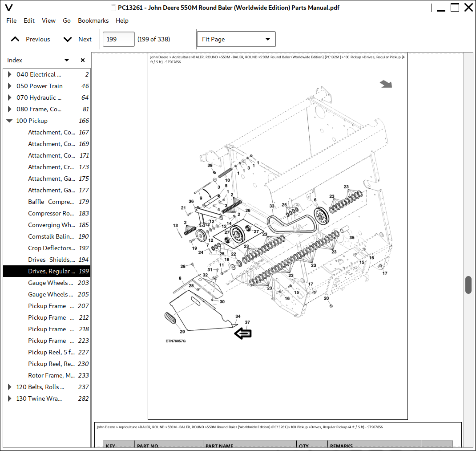Go to previous page using up chevron

tap(15, 39)
